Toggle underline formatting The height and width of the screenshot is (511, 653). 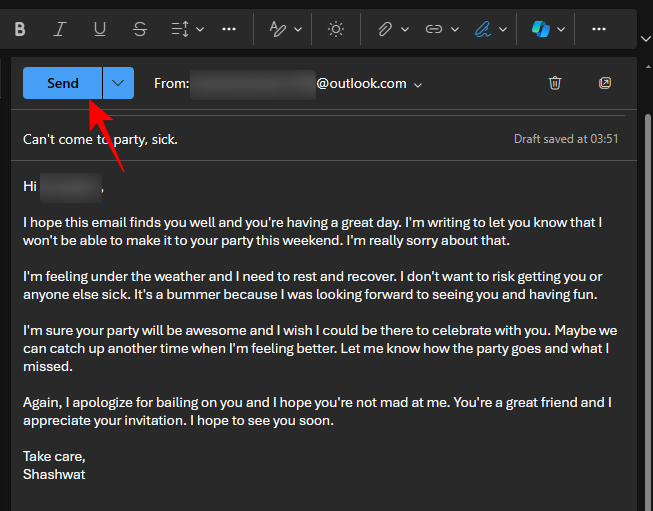pyautogui.click(x=100, y=29)
